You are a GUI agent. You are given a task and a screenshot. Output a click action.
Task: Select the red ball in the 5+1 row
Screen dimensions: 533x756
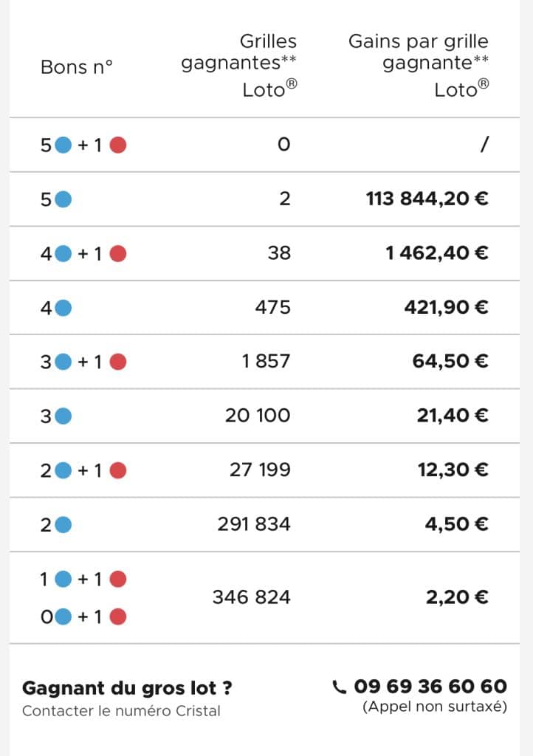[118, 145]
